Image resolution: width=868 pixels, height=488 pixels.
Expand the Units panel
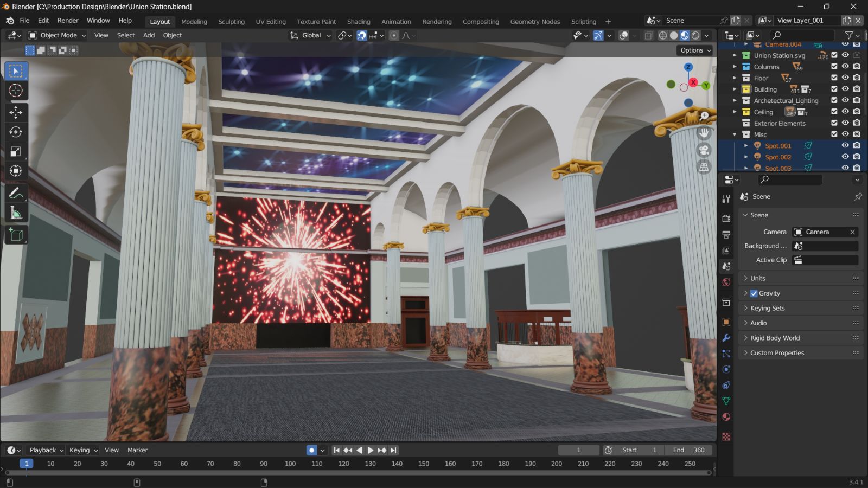pos(800,278)
